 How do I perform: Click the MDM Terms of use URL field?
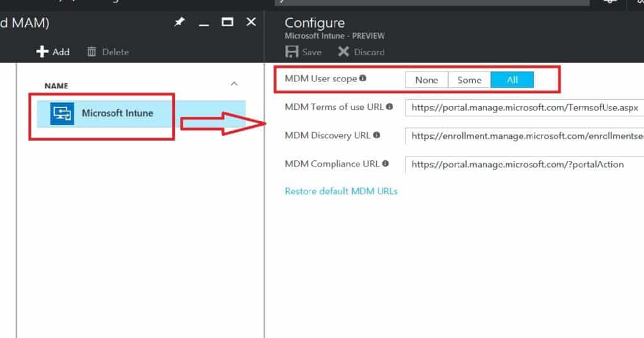pos(525,107)
